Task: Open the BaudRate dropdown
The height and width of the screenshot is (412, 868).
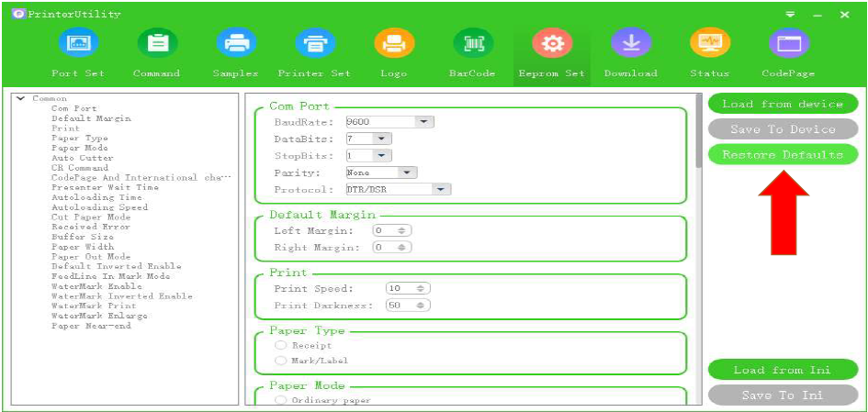Action: (x=423, y=121)
